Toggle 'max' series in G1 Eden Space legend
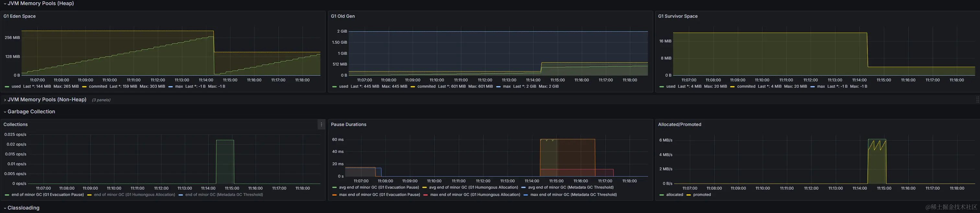This screenshot has width=980, height=213. pyautogui.click(x=179, y=86)
